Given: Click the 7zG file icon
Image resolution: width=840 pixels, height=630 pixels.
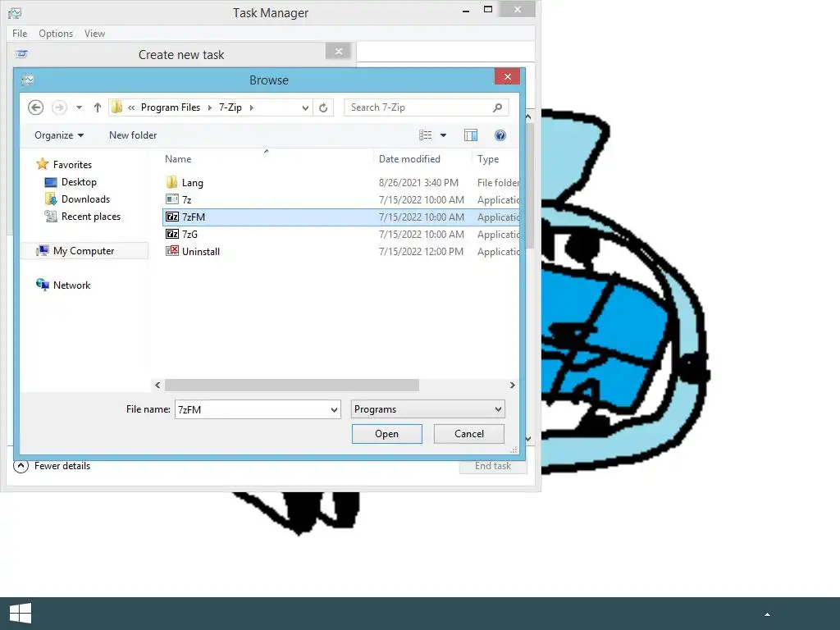Looking at the screenshot, I should tap(172, 234).
